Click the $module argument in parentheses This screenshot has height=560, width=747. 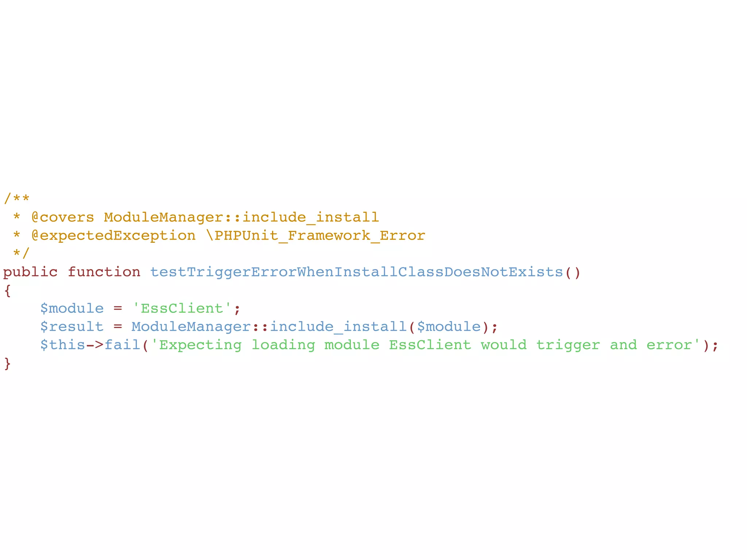point(449,327)
